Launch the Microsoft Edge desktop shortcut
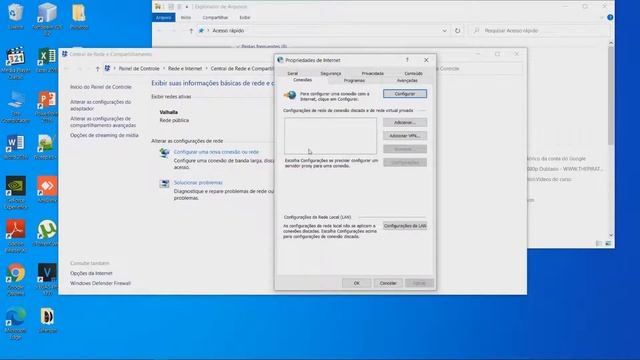Image resolution: width=640 pixels, height=360 pixels. tap(16, 324)
